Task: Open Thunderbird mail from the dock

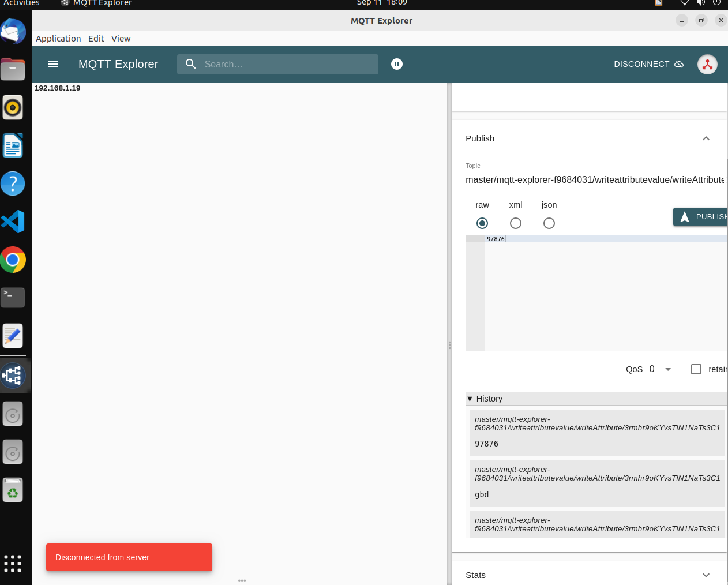Action: (13, 32)
